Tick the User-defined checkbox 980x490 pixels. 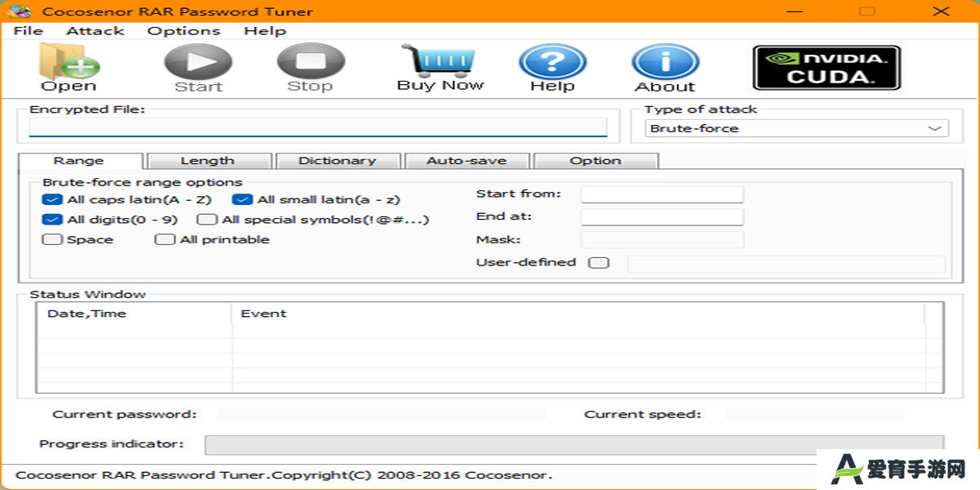pos(599,263)
